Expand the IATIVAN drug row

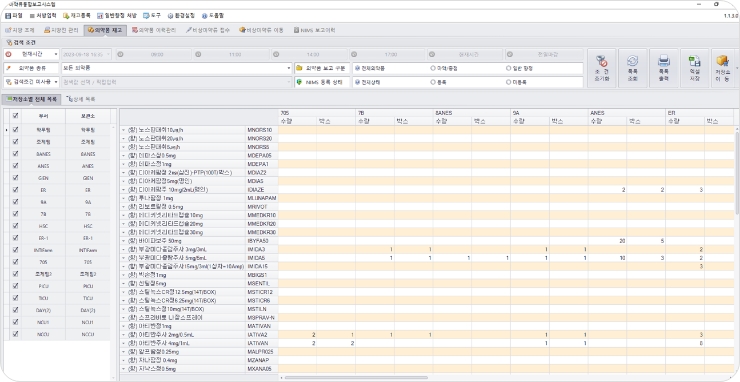click(x=123, y=343)
